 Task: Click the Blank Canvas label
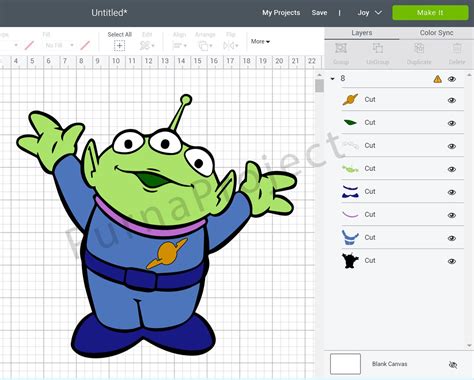coord(390,364)
